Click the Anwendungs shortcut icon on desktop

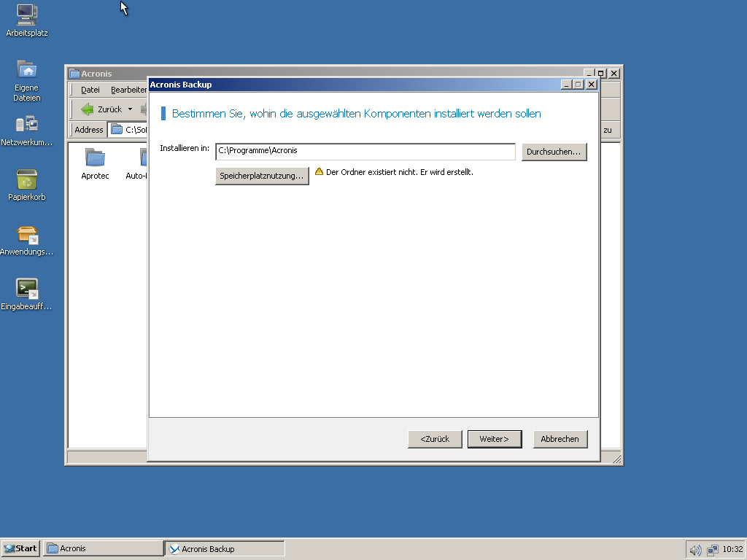coord(27,234)
